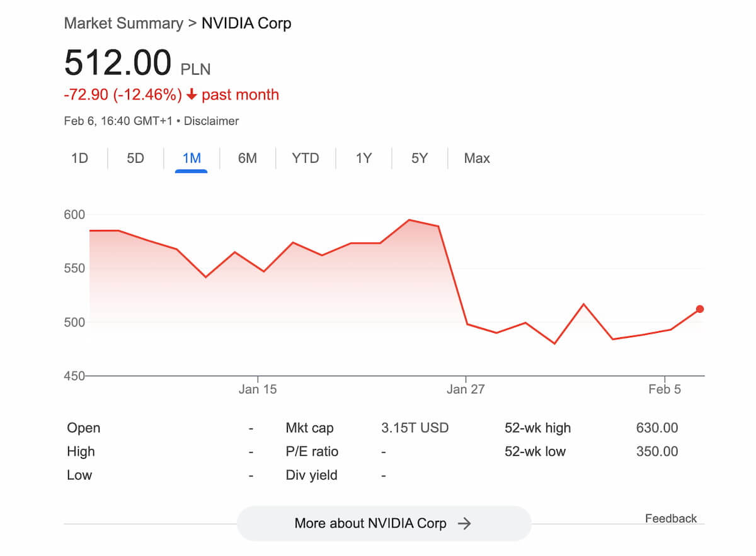
Task: Open the Max time range view
Action: (x=476, y=158)
